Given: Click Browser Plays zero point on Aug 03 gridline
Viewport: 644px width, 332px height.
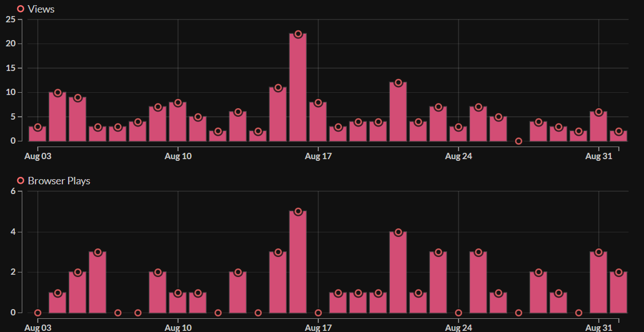Looking at the screenshot, I should click(x=38, y=313).
